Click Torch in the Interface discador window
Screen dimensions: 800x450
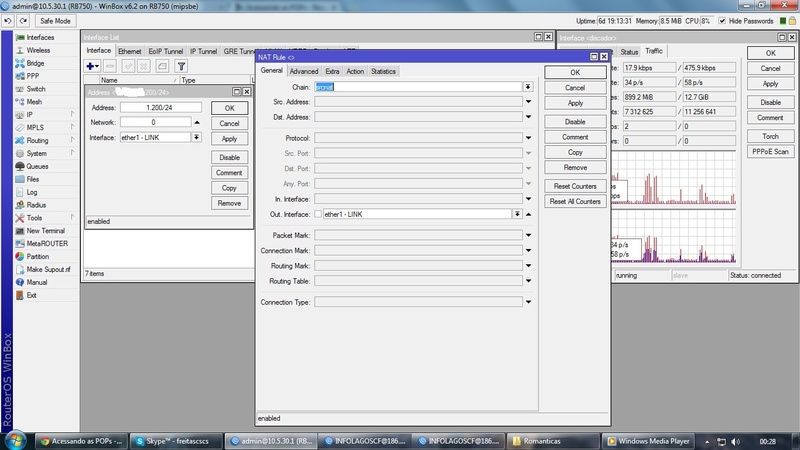point(770,136)
